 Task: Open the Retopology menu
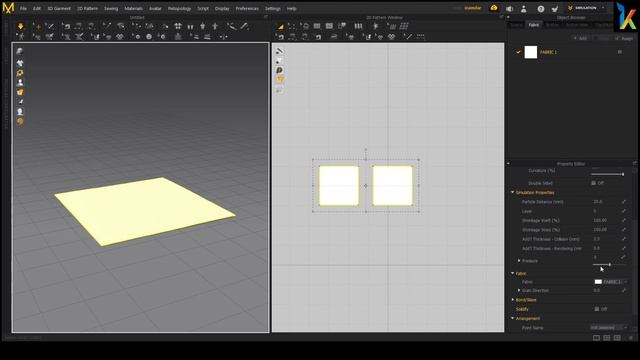click(x=179, y=9)
